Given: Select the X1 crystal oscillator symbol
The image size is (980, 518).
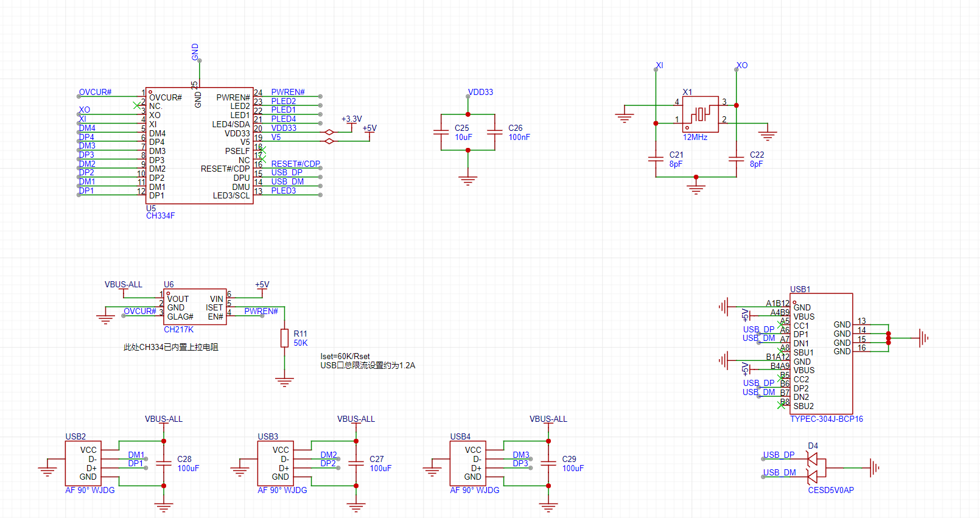Looking at the screenshot, I should tap(700, 114).
